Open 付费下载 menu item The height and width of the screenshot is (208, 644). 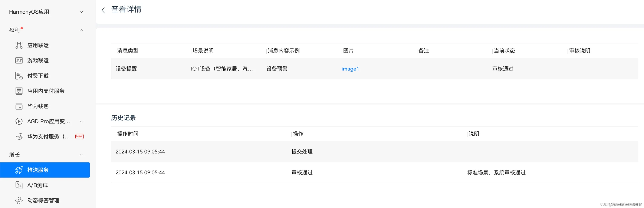pos(38,76)
